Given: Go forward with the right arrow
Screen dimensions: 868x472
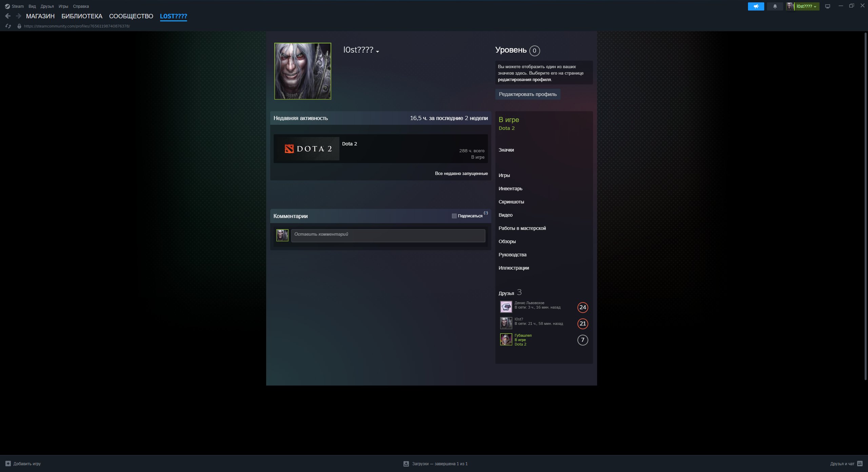Looking at the screenshot, I should tap(19, 16).
